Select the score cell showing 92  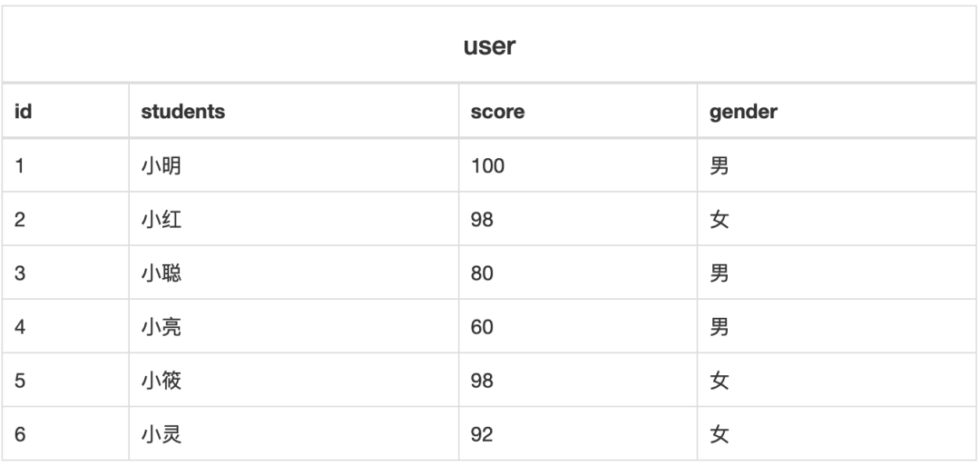[x=482, y=434]
